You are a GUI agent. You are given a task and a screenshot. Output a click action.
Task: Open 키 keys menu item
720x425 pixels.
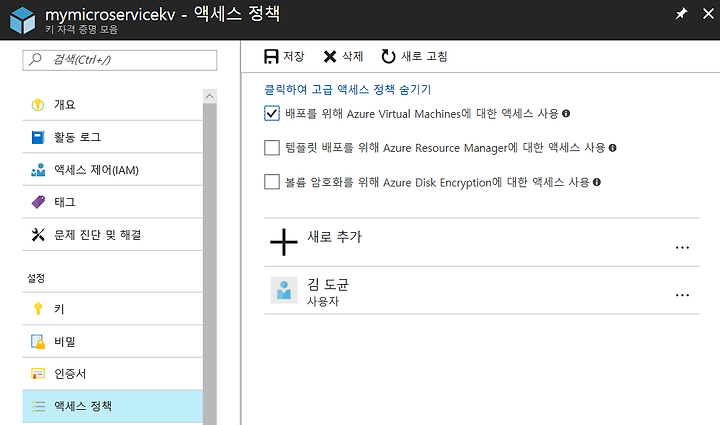112,309
